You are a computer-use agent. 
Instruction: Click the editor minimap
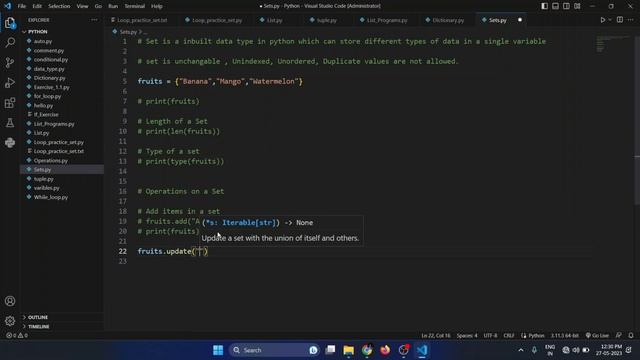point(612,44)
